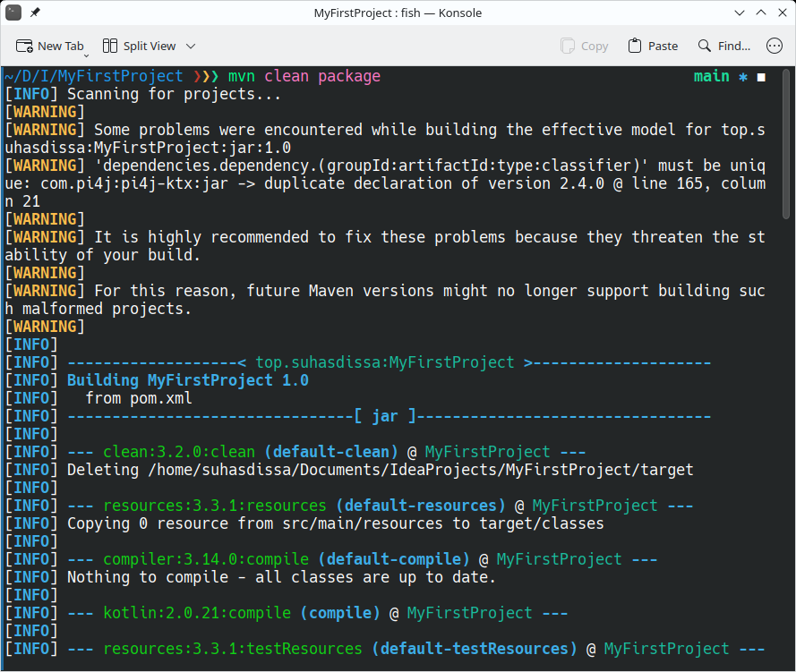Viewport: 796px width, 672px height.
Task: Expand the Split View chevron menu
Action: [x=191, y=47]
